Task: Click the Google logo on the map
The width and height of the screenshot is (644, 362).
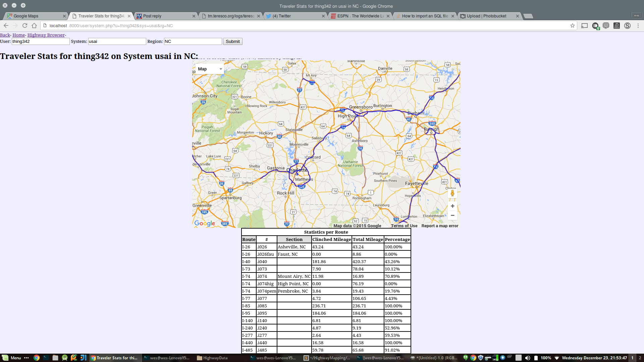Action: coord(205,223)
